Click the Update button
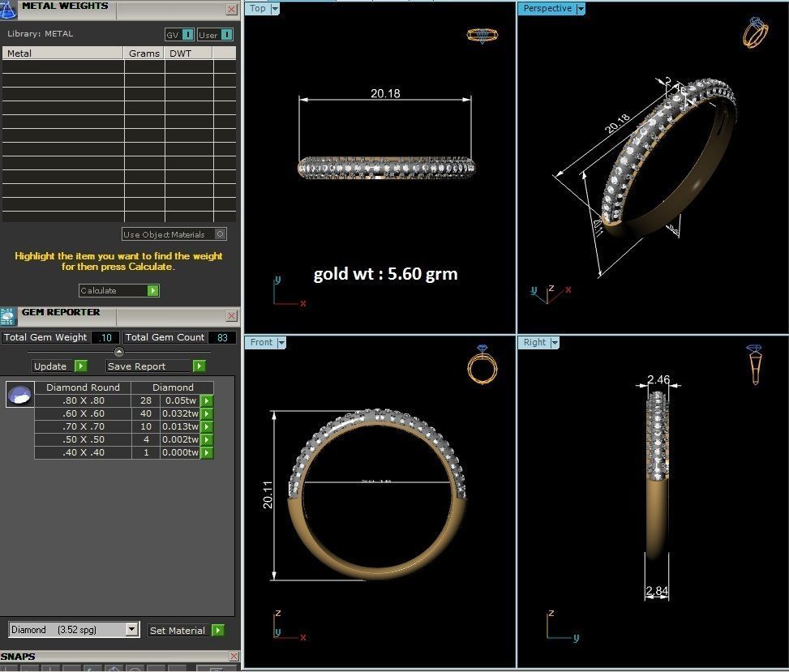789x672 pixels. pyautogui.click(x=60, y=366)
